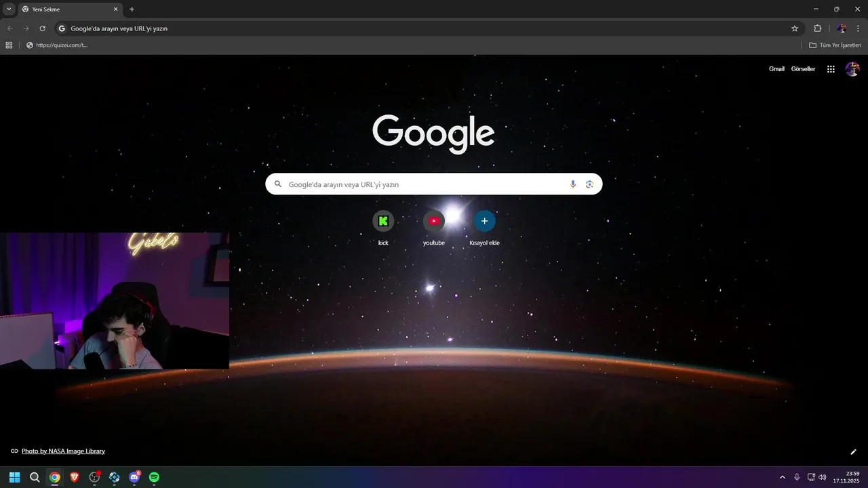The image size is (868, 488).
Task: Open the quizei.com bookmark
Action: click(x=57, y=45)
